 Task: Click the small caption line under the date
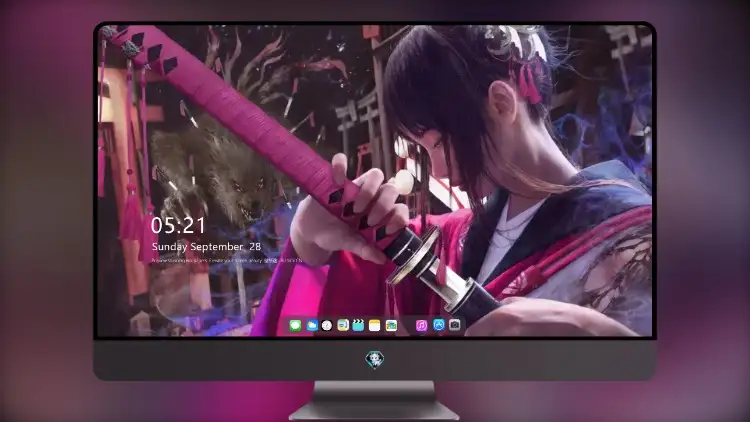click(x=227, y=261)
